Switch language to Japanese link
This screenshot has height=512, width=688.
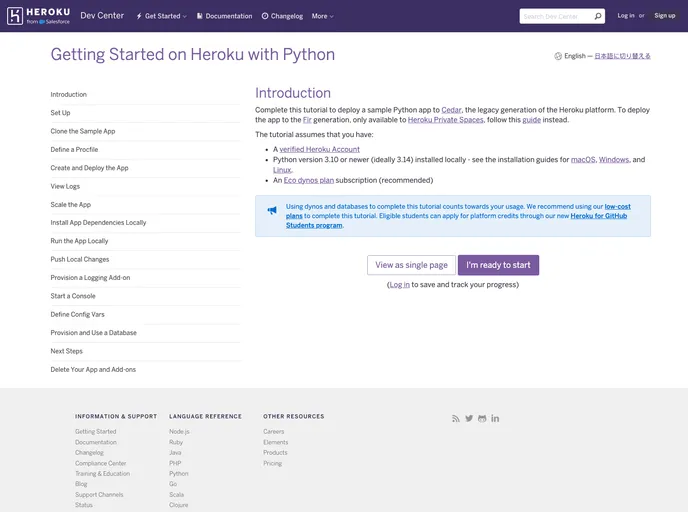click(622, 56)
